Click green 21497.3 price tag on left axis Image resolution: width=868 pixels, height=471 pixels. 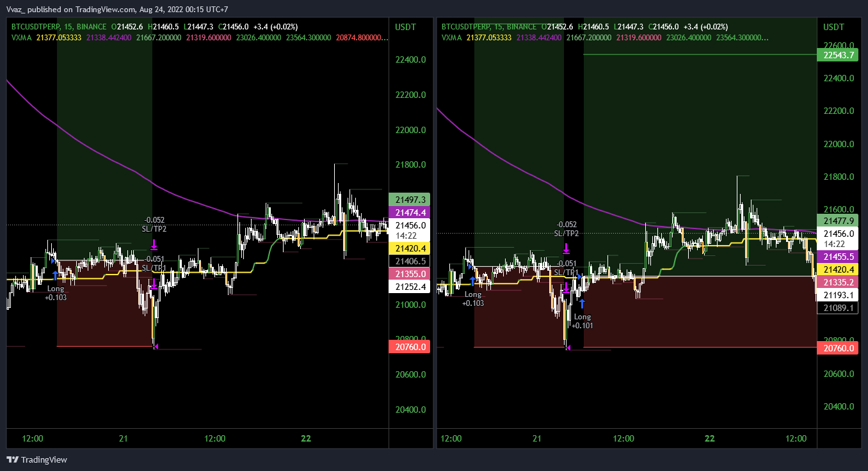(411, 200)
